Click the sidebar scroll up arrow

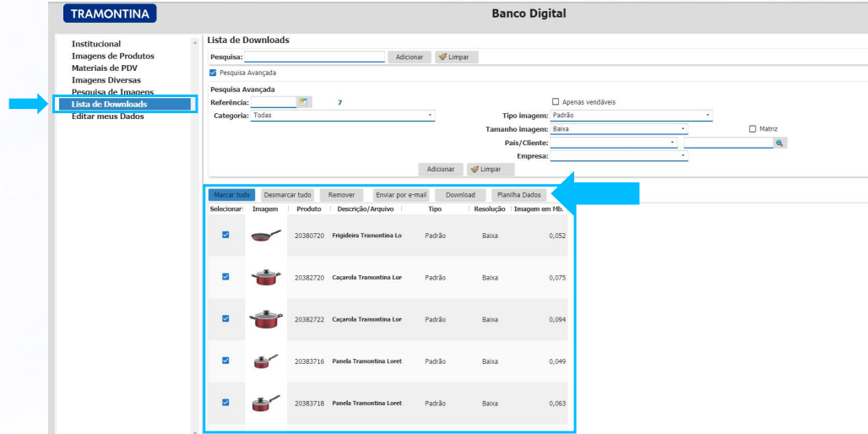[194, 42]
